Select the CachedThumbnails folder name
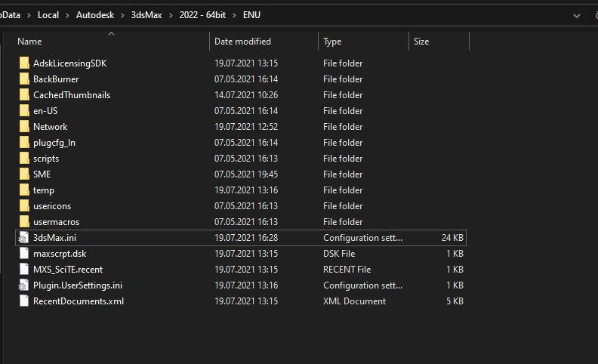Image resolution: width=598 pixels, height=364 pixels. point(72,94)
